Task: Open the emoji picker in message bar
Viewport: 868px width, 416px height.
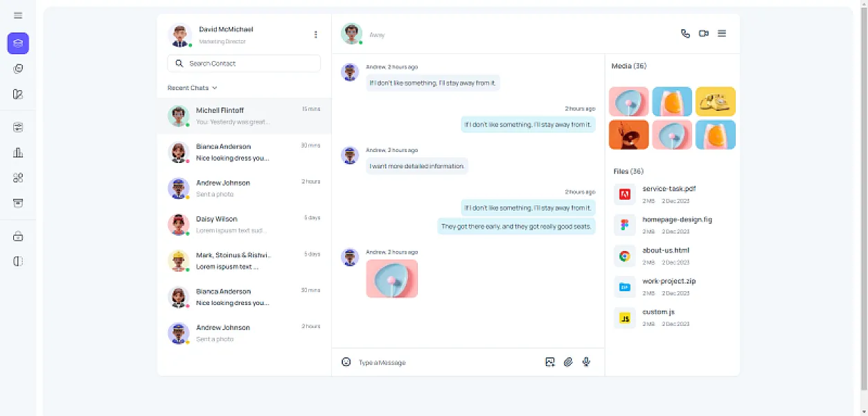Action: click(x=346, y=362)
